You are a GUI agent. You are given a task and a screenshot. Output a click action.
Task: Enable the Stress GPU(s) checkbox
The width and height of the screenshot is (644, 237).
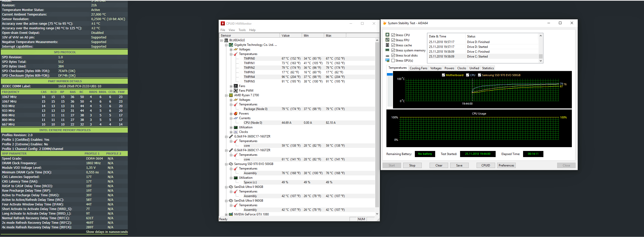(x=393, y=61)
